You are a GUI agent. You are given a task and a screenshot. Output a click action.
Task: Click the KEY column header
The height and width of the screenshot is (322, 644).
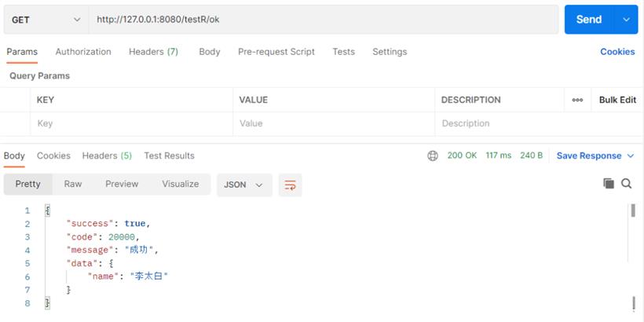click(46, 100)
